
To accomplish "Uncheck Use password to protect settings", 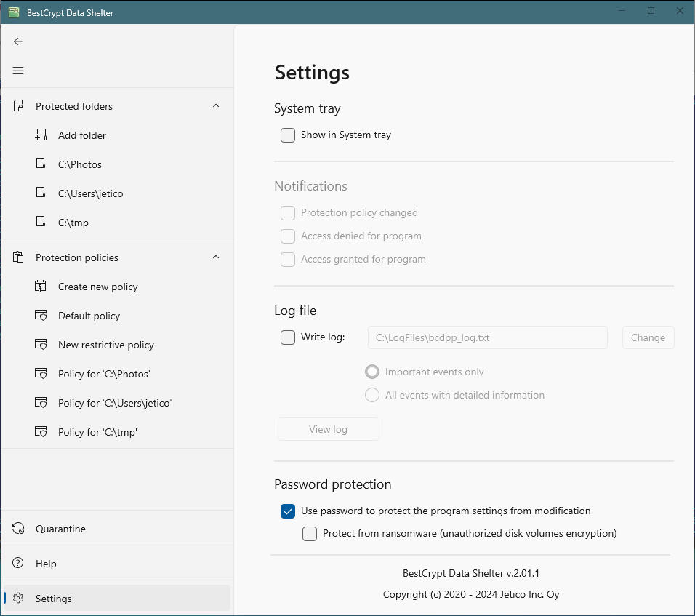I will point(288,511).
